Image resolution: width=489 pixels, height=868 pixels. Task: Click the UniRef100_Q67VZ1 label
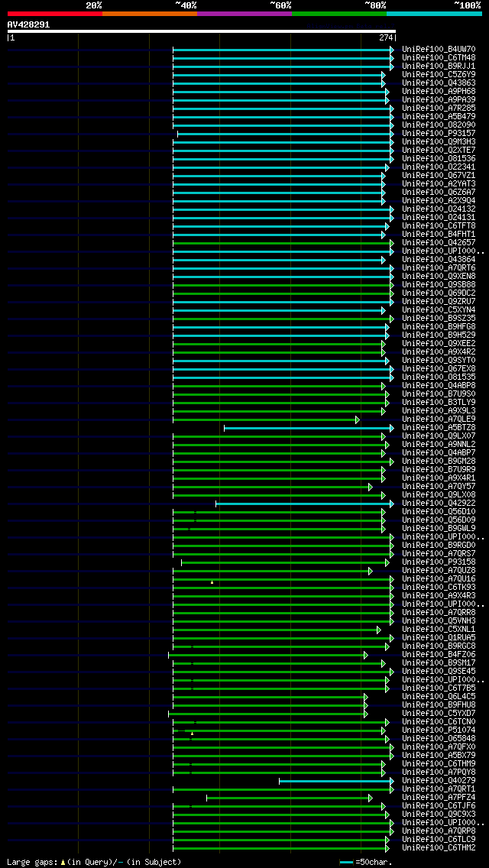[x=439, y=176]
